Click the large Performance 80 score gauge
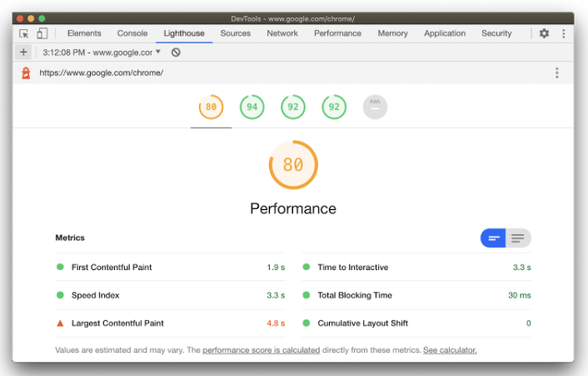This screenshot has height=376, width=588. click(x=293, y=164)
